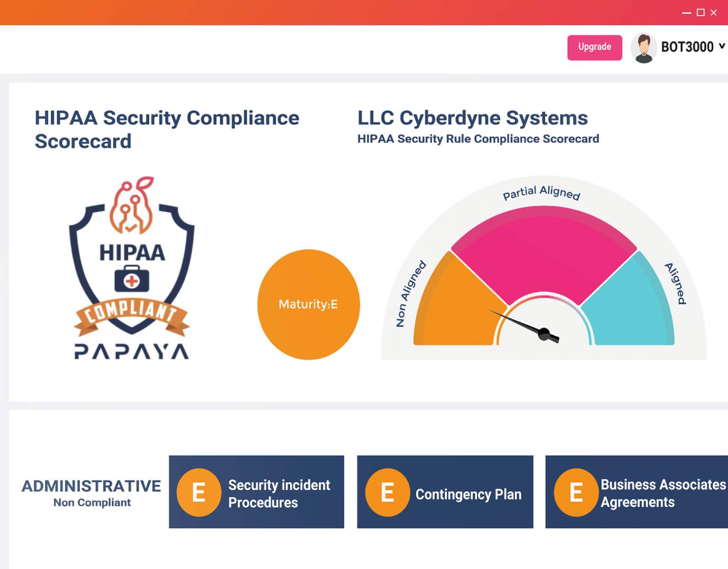Image resolution: width=728 pixels, height=569 pixels.
Task: Click the E grade badge for Contingency Plan
Action: (x=388, y=493)
